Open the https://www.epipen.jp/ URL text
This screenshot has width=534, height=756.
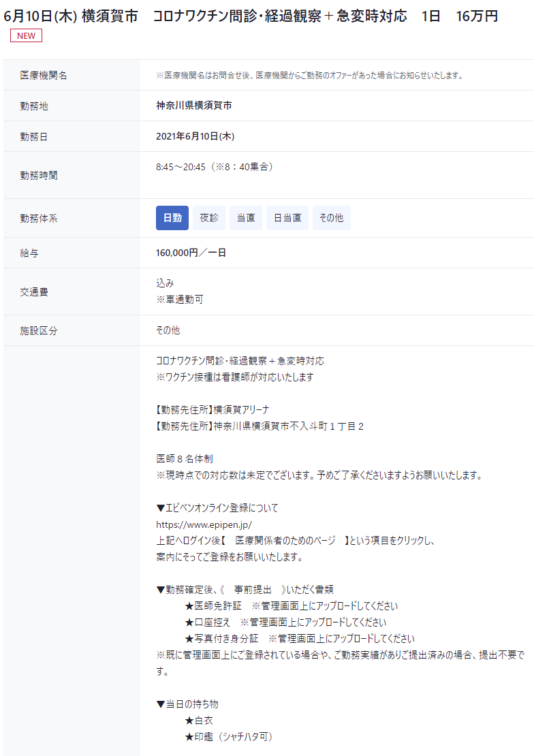(204, 524)
